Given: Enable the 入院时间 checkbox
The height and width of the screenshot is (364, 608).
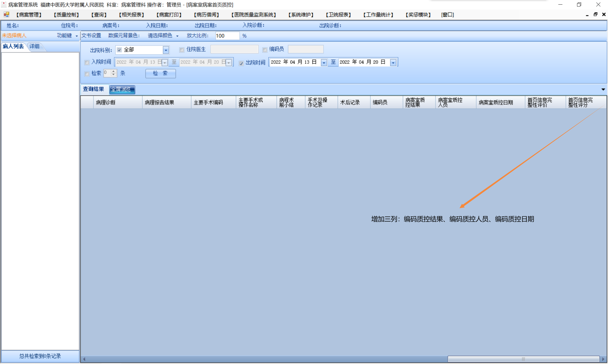Looking at the screenshot, I should tap(87, 63).
